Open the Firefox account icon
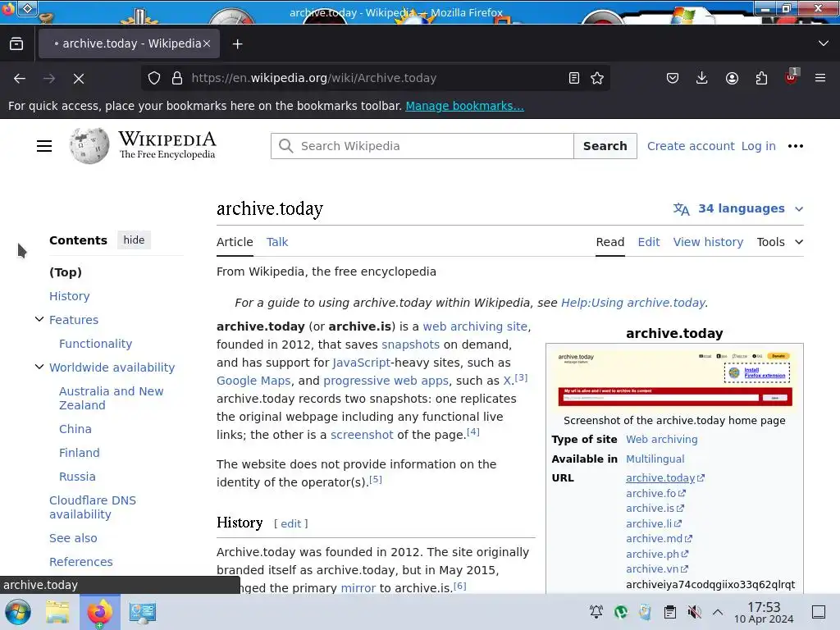The image size is (840, 630). [732, 78]
